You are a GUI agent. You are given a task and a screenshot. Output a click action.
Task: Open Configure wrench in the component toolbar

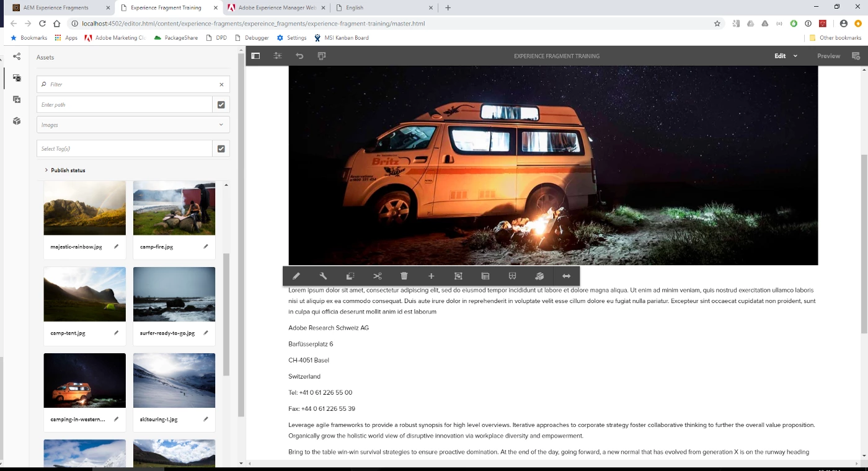(323, 276)
